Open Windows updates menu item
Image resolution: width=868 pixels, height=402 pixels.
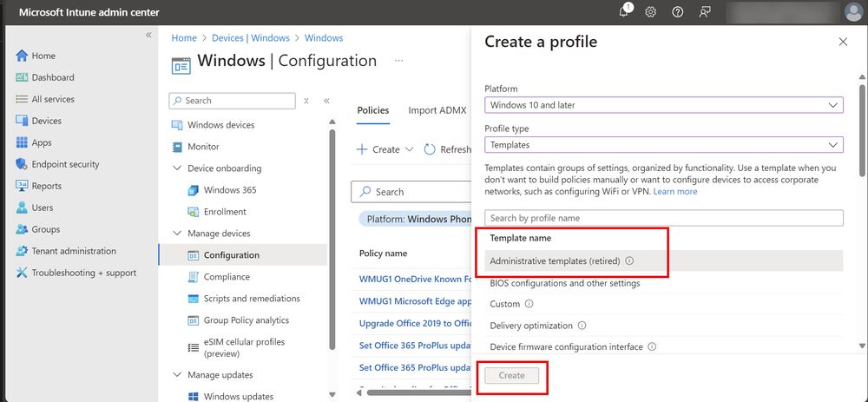pyautogui.click(x=238, y=397)
